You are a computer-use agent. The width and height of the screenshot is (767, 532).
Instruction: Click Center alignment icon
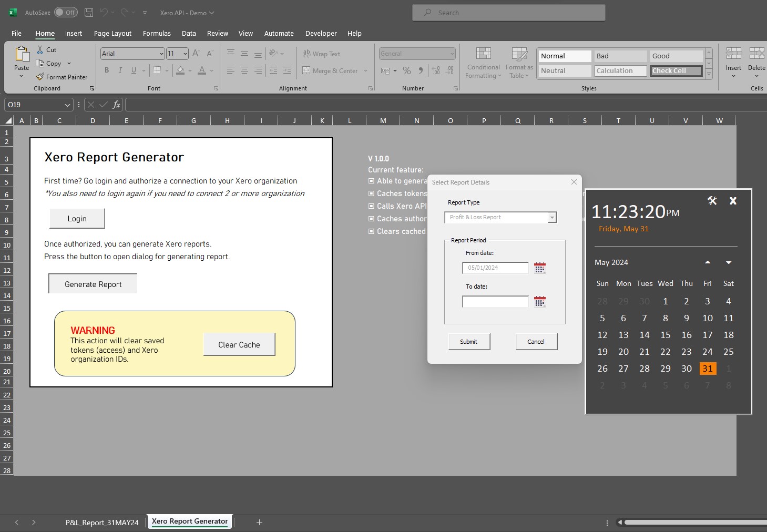pyautogui.click(x=244, y=70)
